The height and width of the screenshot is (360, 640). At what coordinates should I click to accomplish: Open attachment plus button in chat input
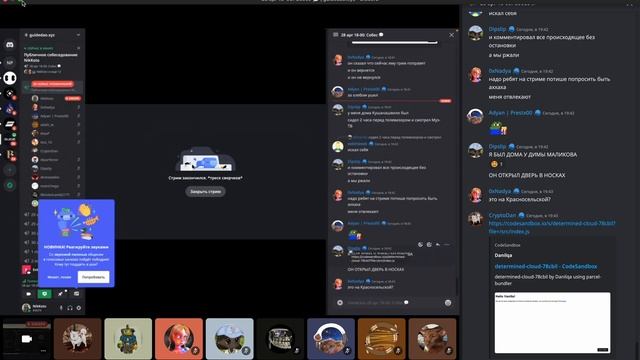click(x=340, y=302)
